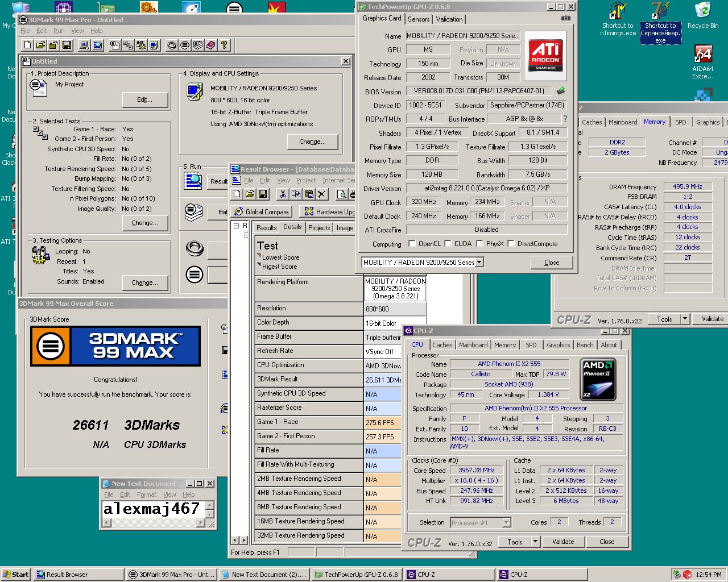
Task: Collapse the root tree node in Result Browser
Action: pos(237,226)
